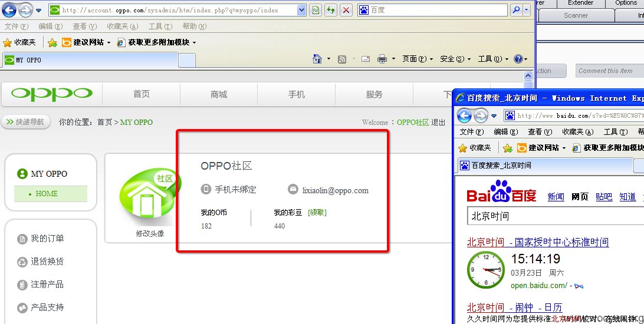
Task: Open 获取更多附加模块 in OPPO window
Action: coord(156,42)
